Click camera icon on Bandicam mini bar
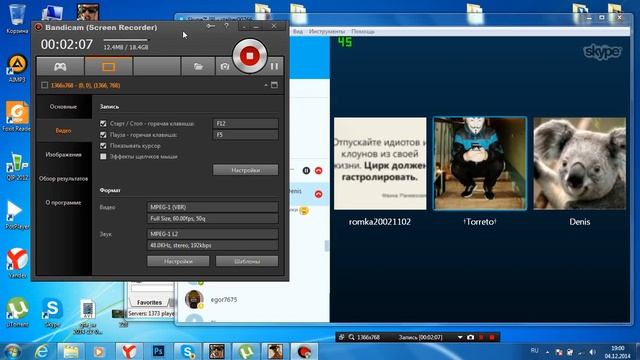 coord(471,338)
